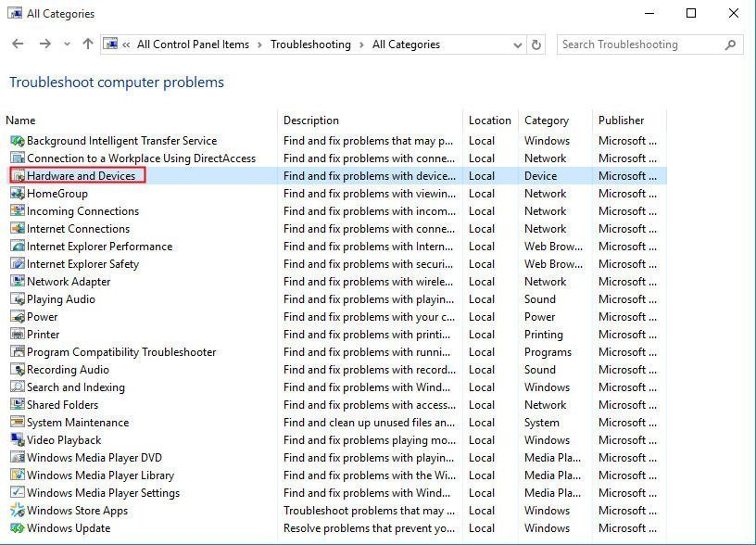Refresh the troubleshooting list
The width and height of the screenshot is (756, 545).
536,44
